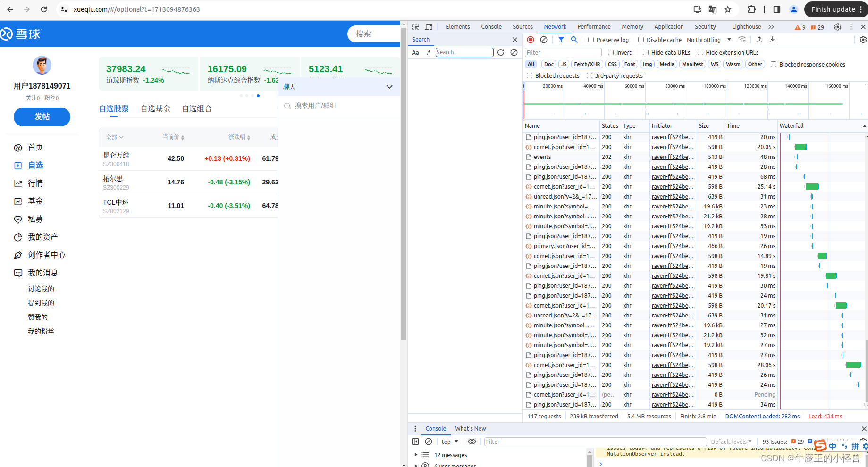Create live expression eye icon
Image resolution: width=868 pixels, height=467 pixels.
(472, 442)
